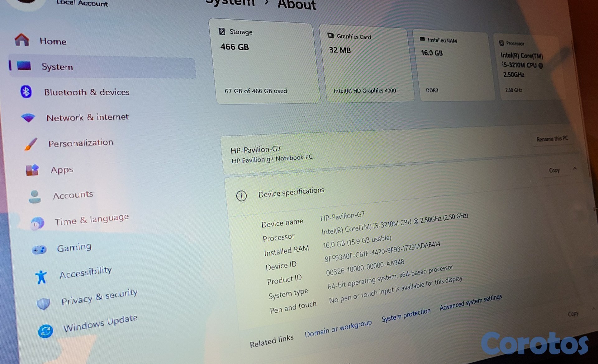Click the Personalization paintbrush icon
Viewport: 598px width, 364px height.
(x=31, y=144)
